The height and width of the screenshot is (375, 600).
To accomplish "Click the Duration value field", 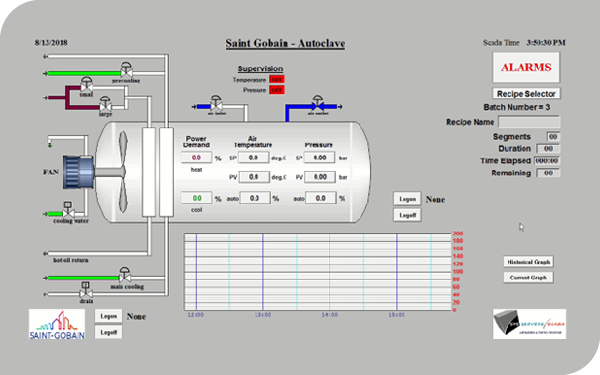I will [x=548, y=148].
